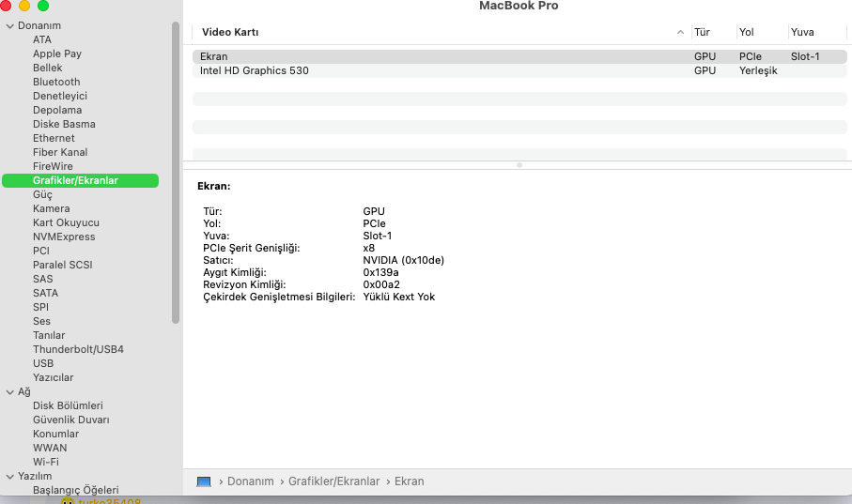Collapse the Yazılım section
Image resolution: width=852 pixels, height=504 pixels.
coord(9,476)
